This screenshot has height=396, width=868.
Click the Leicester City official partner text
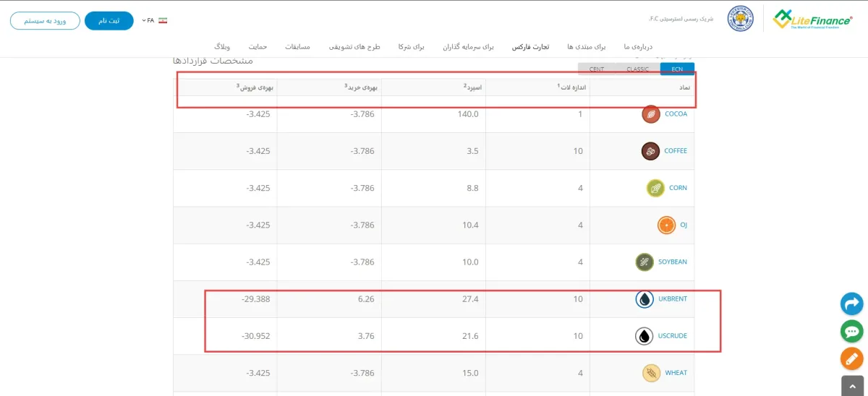[681, 19]
